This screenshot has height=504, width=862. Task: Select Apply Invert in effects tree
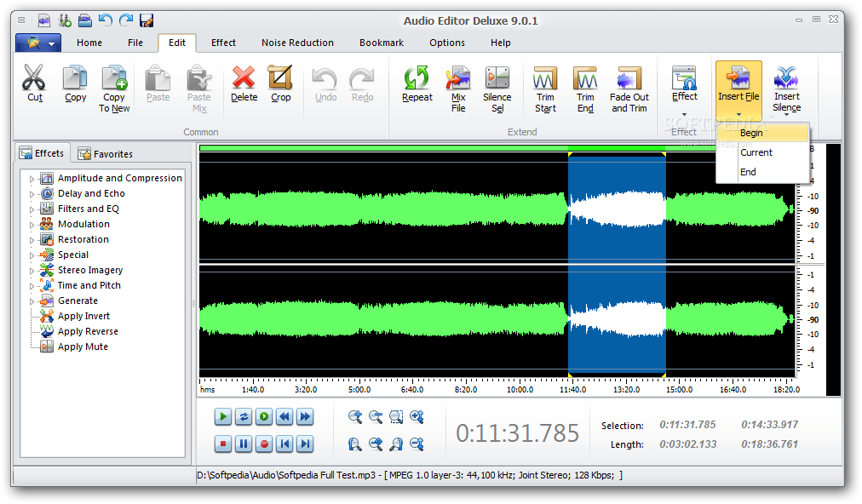tap(83, 317)
